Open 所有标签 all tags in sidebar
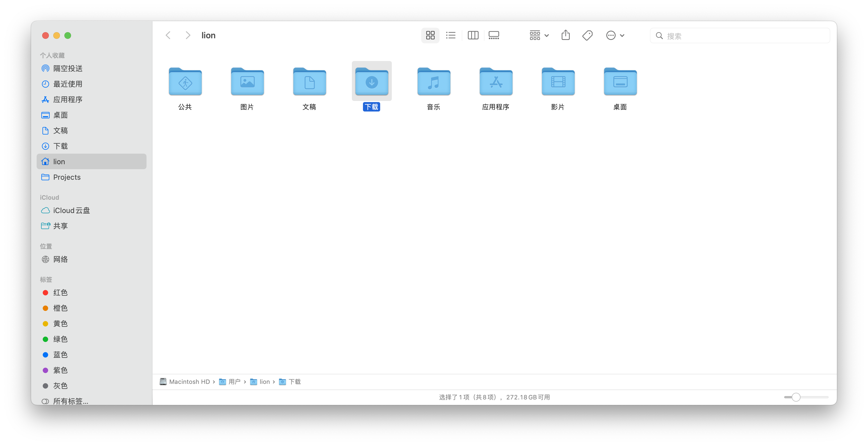Screen dimensions: 868x446 pos(70,401)
